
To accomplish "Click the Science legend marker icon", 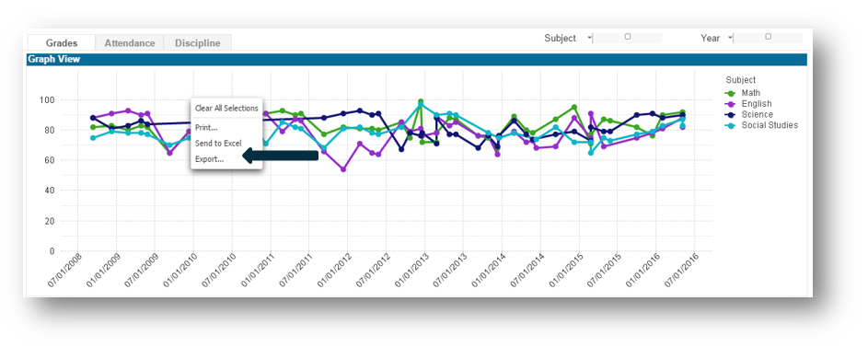I will pos(730,114).
